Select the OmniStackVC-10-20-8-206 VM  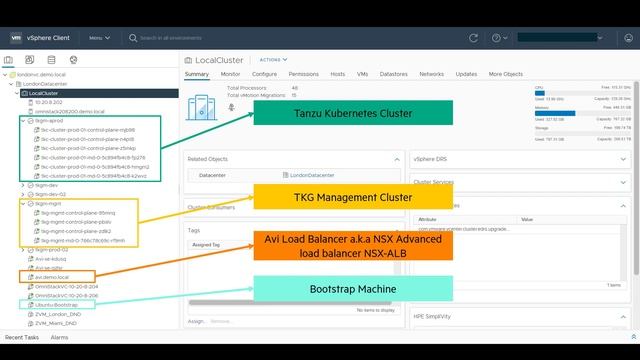pos(67,296)
